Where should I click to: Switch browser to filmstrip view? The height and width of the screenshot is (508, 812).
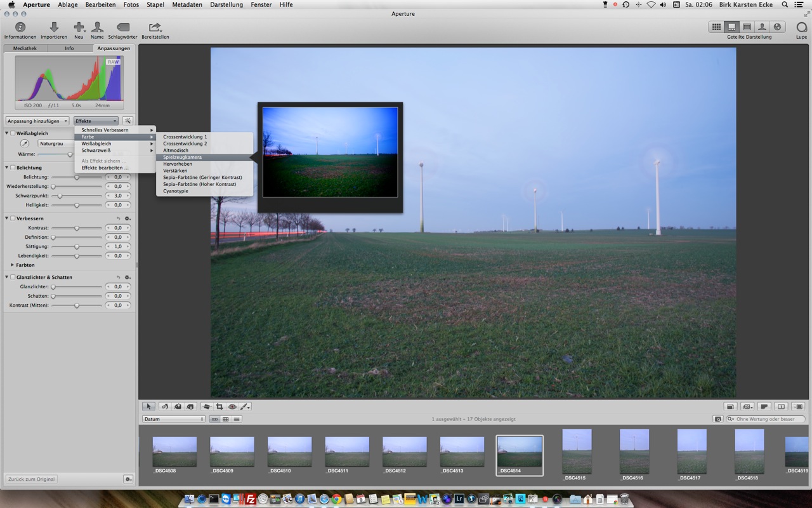tap(214, 419)
